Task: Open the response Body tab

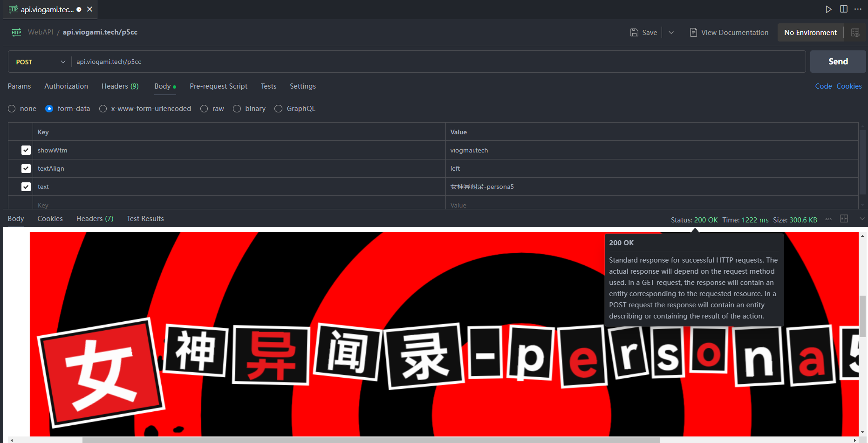Action: 16,219
